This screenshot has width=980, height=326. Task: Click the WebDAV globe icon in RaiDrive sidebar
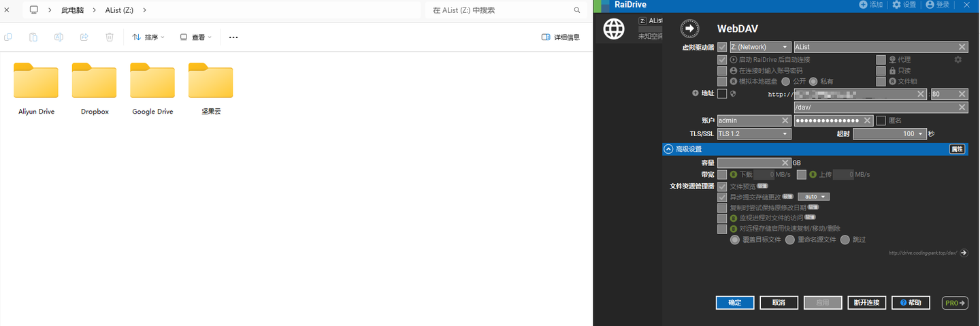click(614, 29)
